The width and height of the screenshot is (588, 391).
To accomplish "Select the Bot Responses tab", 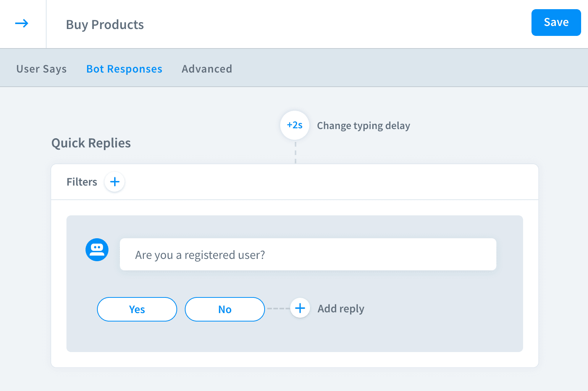I will tap(124, 69).
